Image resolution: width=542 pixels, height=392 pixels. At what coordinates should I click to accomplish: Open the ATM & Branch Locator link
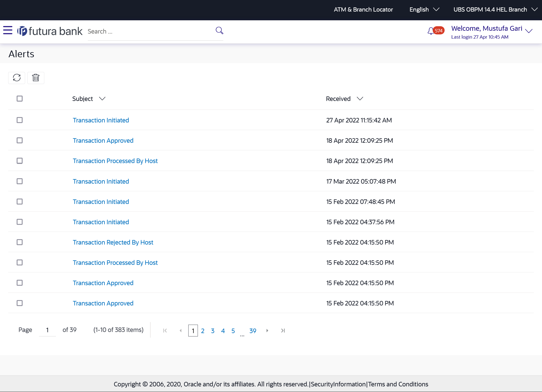tap(363, 10)
